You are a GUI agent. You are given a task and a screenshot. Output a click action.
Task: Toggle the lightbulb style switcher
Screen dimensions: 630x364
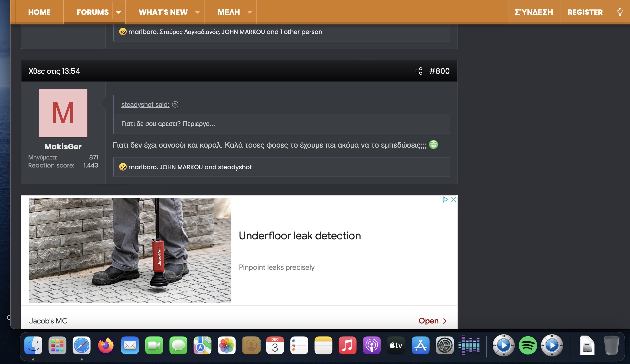click(x=620, y=12)
